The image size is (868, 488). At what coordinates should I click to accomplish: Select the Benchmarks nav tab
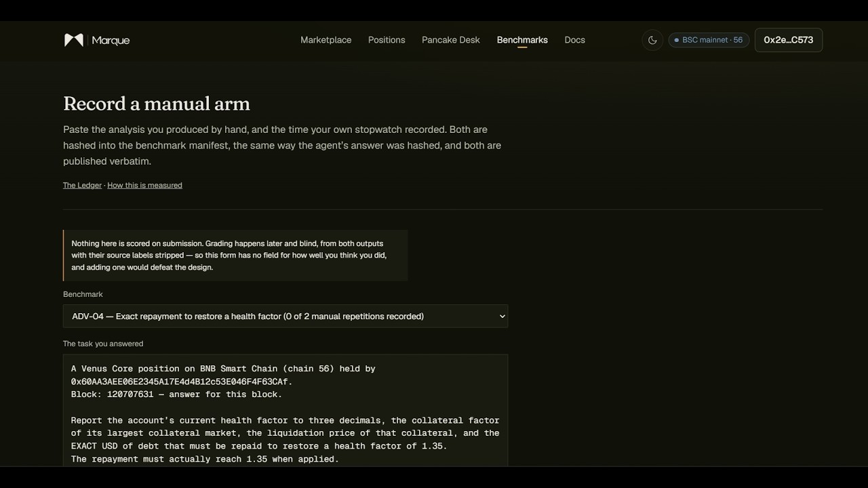[x=522, y=40]
